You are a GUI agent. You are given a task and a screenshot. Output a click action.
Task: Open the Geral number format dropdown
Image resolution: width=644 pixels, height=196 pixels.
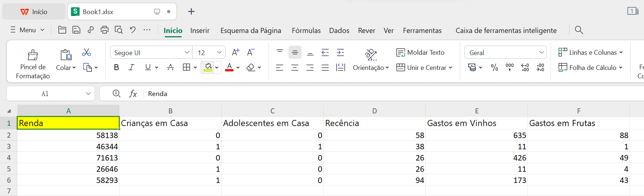click(541, 53)
